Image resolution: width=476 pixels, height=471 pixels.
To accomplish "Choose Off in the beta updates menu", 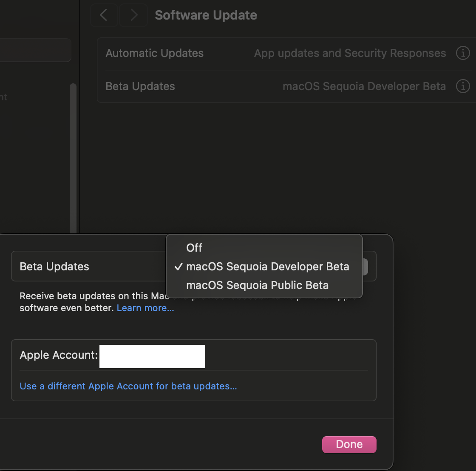I will pyautogui.click(x=194, y=247).
